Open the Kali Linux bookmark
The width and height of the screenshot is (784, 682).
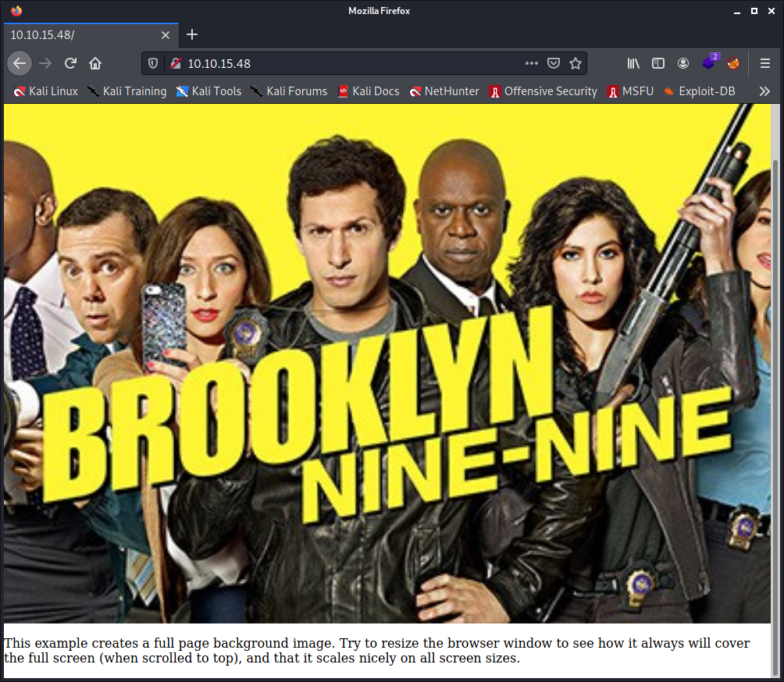tap(45, 91)
